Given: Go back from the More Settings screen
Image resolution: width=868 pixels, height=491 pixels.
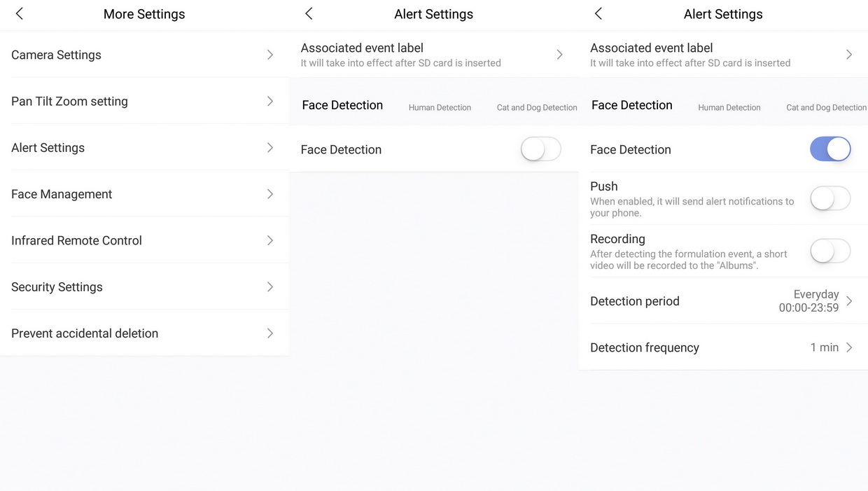Looking at the screenshot, I should 20,14.
